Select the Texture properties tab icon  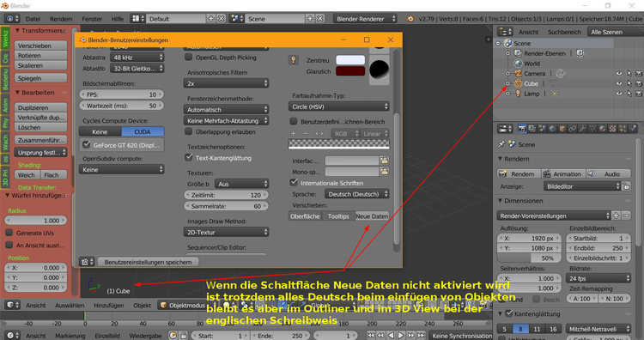[x=613, y=129]
